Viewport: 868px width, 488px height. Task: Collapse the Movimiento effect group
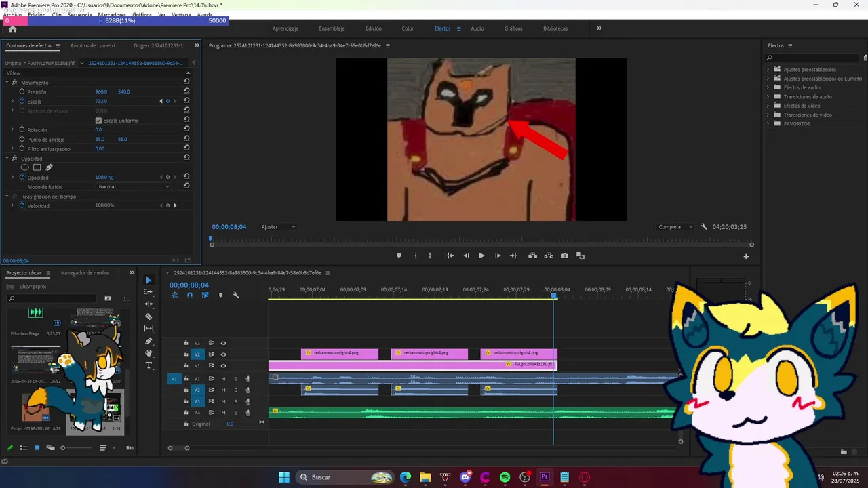tap(6, 82)
